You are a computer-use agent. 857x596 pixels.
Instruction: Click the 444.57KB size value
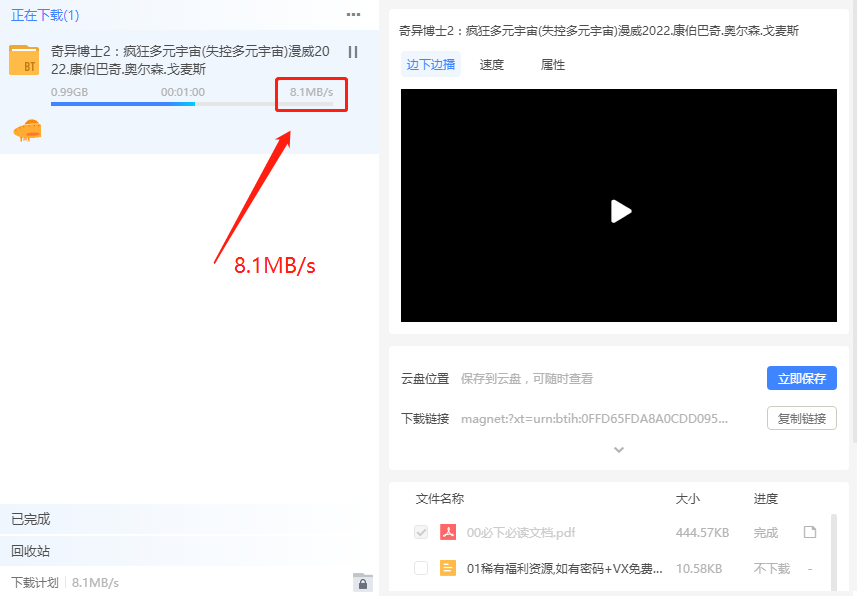(702, 533)
